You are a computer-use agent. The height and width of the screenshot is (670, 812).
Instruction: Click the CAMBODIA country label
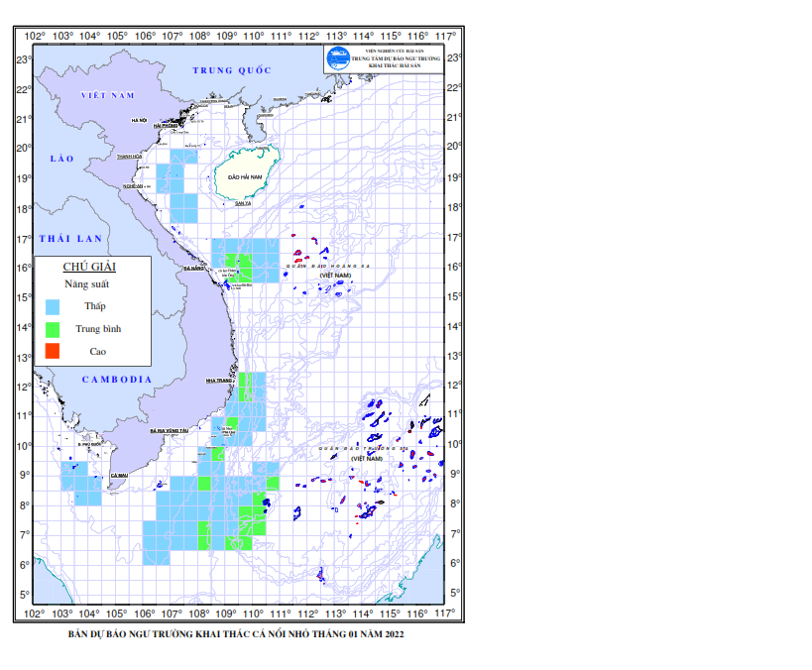point(117,380)
